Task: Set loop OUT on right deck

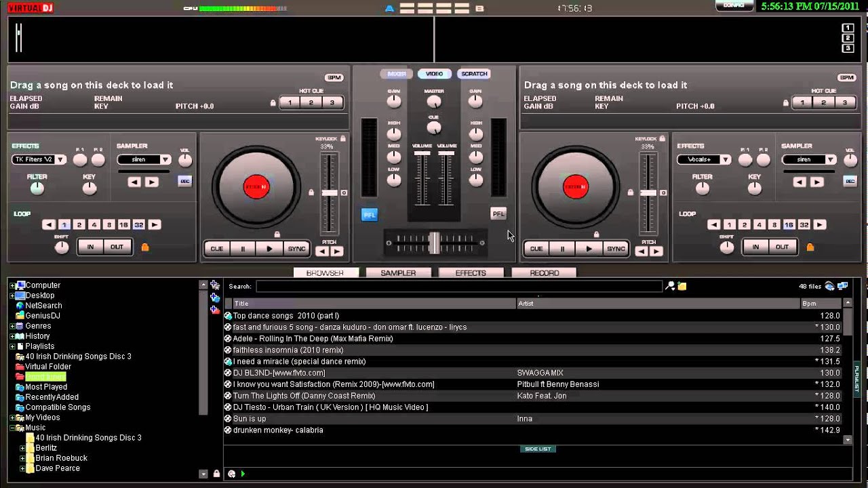Action: [782, 247]
